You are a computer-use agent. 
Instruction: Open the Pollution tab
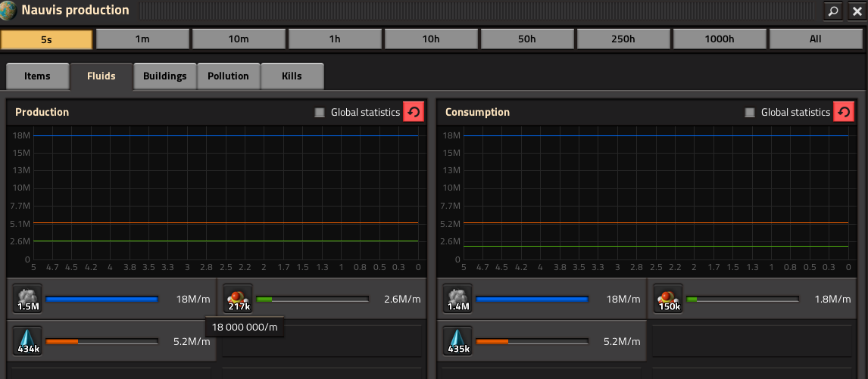tap(229, 76)
